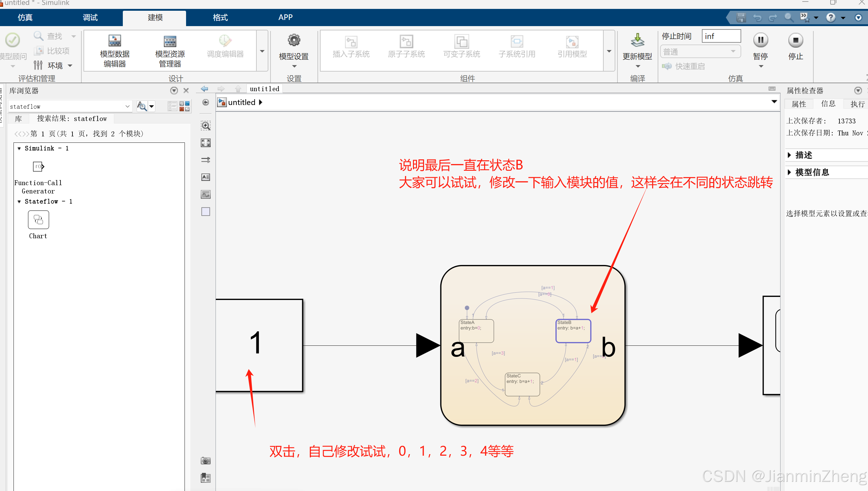Click the Save icon in the title bar
Screen dimensions: 868x491
(x=741, y=18)
